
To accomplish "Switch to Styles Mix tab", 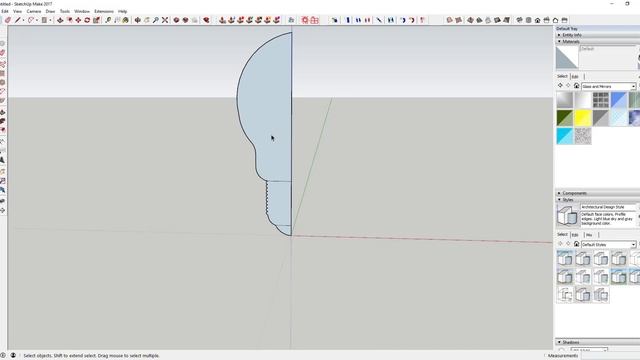I will [x=589, y=235].
